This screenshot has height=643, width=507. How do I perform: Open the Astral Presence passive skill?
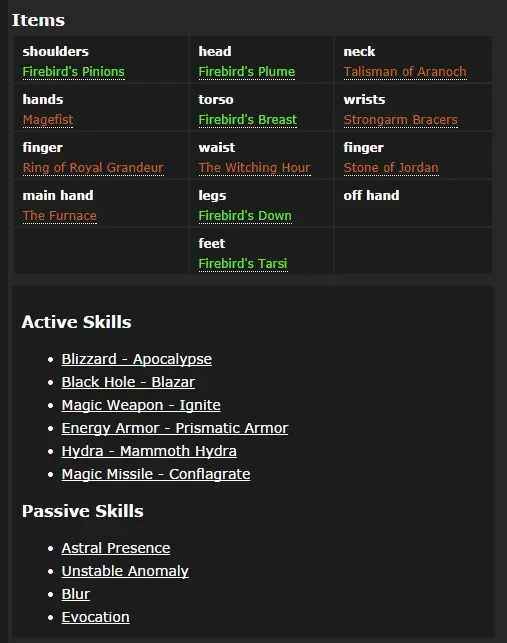click(x=116, y=548)
